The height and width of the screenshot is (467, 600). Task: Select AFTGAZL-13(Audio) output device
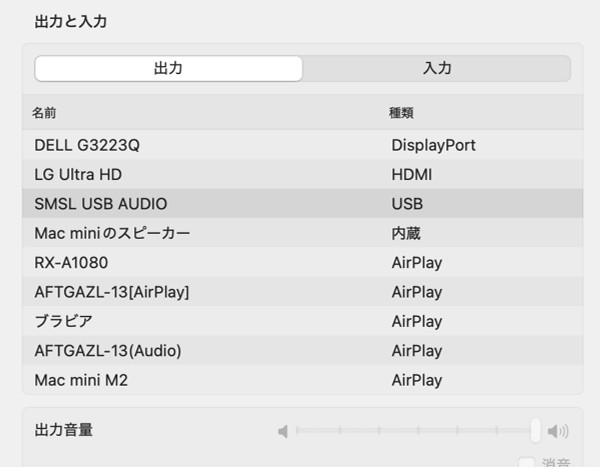(303, 351)
